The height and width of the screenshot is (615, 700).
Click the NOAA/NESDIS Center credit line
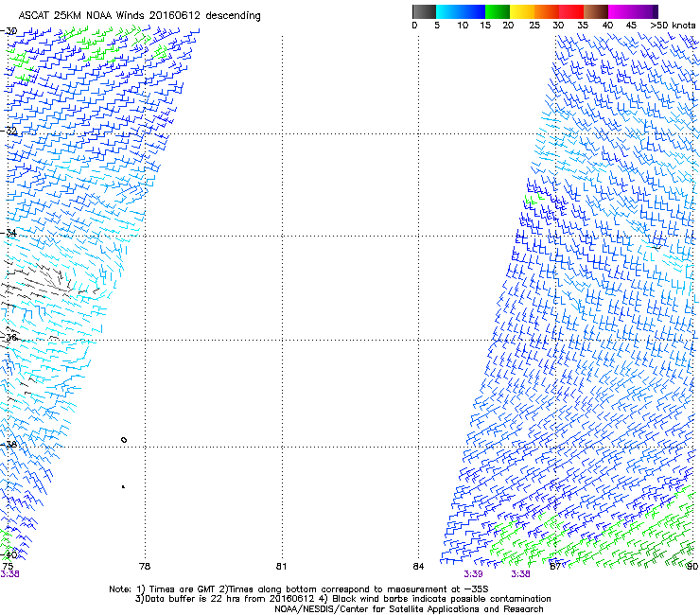tap(409, 609)
